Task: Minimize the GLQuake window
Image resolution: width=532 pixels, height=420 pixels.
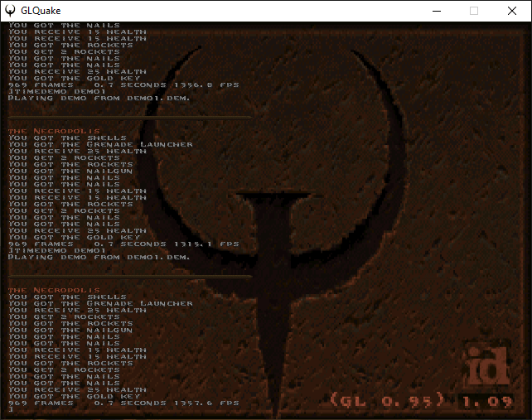Action: pos(437,11)
